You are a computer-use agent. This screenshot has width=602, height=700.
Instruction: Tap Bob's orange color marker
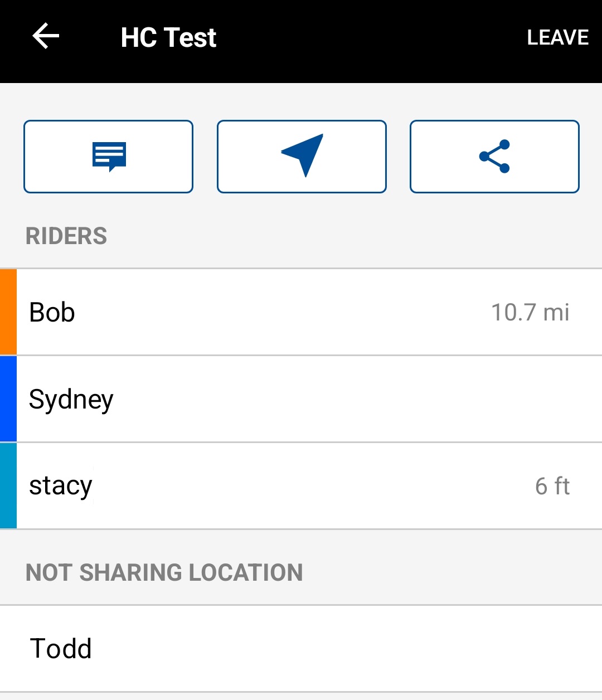pyautogui.click(x=8, y=312)
